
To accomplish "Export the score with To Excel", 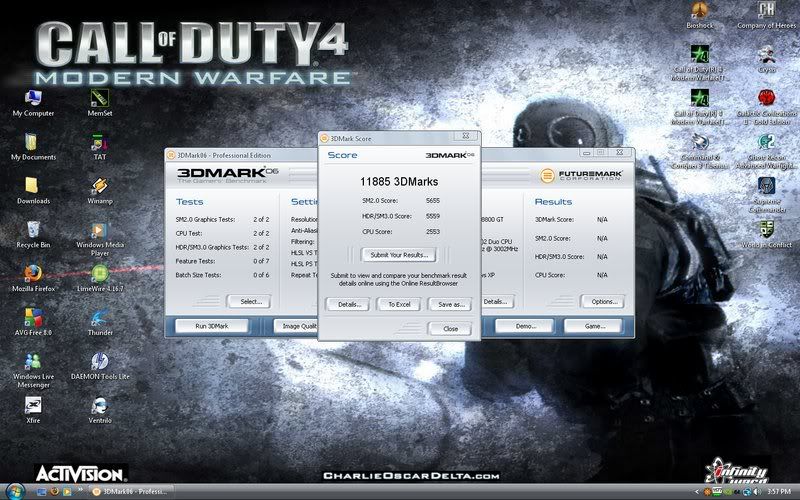I will click(398, 304).
